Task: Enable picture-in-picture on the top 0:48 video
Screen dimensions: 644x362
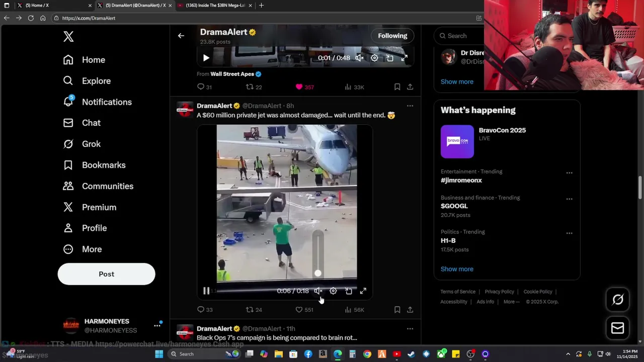Action: 389,58
